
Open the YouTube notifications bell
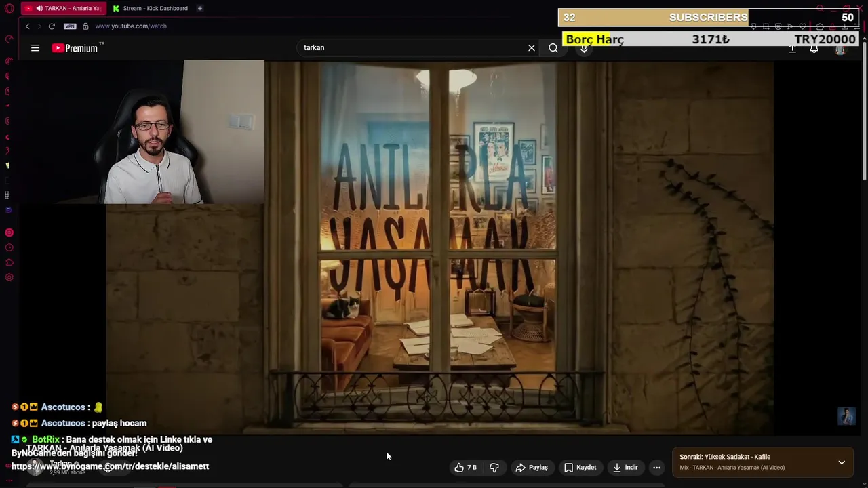(814, 48)
